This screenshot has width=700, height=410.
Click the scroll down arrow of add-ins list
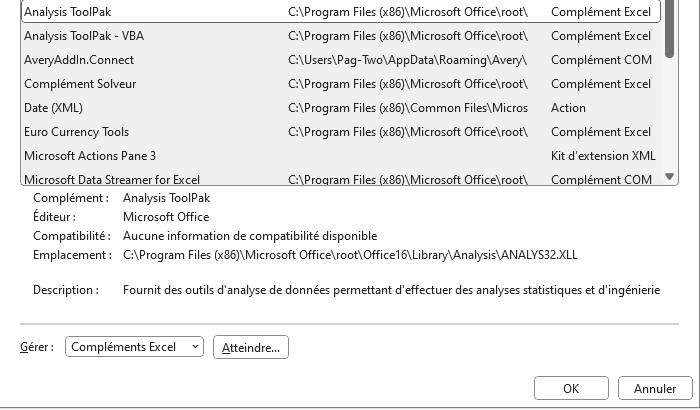(669, 176)
